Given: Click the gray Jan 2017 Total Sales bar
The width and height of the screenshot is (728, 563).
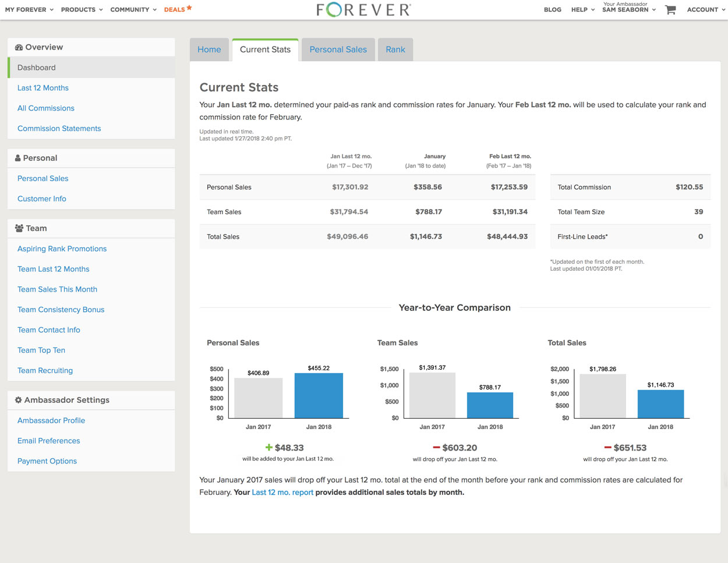Looking at the screenshot, I should click(x=603, y=396).
